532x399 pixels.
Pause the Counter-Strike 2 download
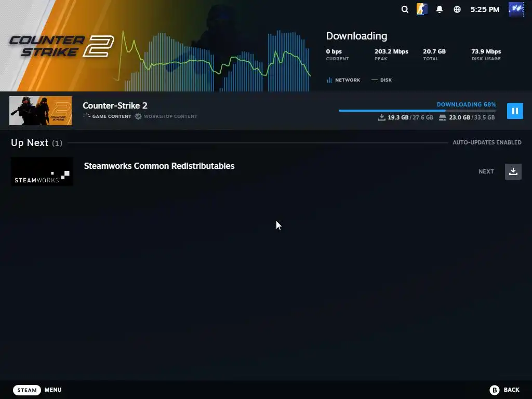click(515, 111)
